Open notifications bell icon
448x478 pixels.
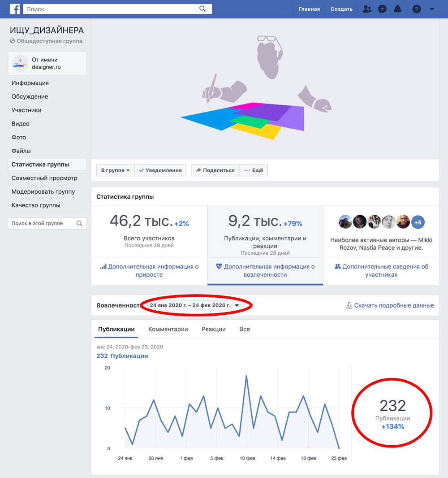(x=397, y=9)
